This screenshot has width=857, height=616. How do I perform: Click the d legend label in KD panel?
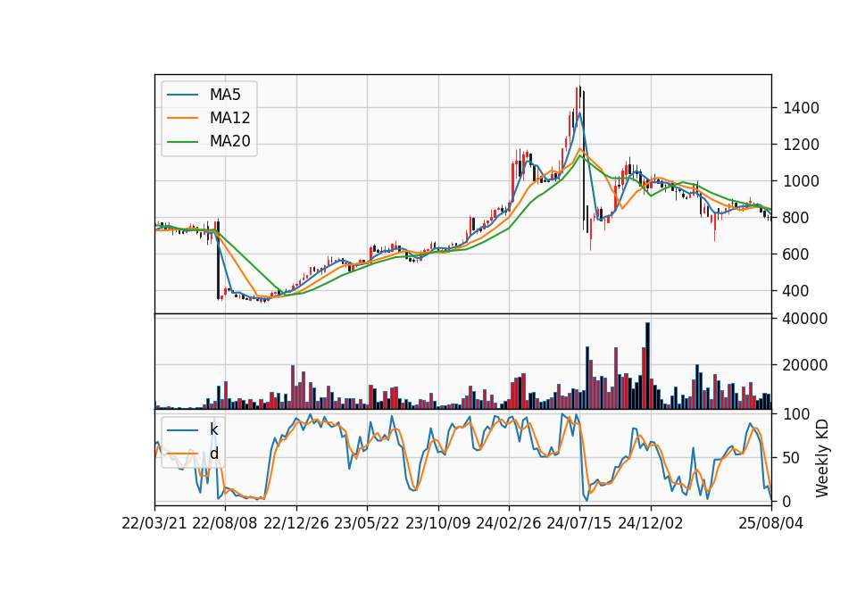[213, 454]
